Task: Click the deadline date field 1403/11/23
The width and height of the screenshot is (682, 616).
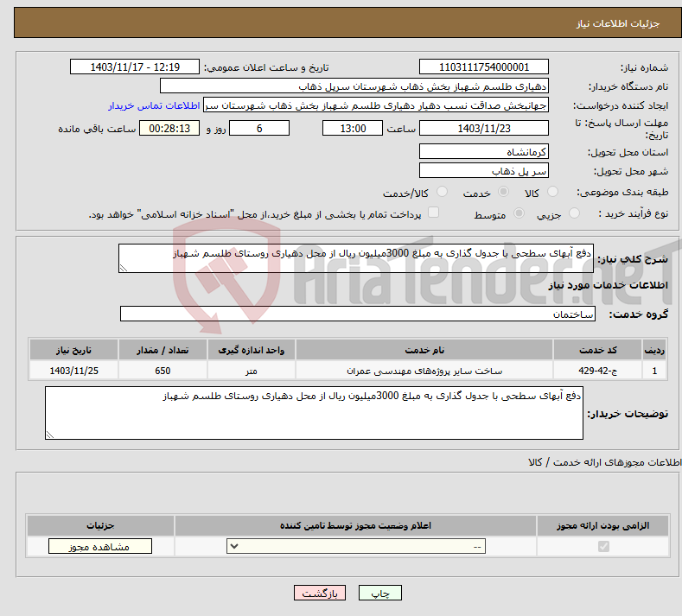Action: [x=484, y=128]
